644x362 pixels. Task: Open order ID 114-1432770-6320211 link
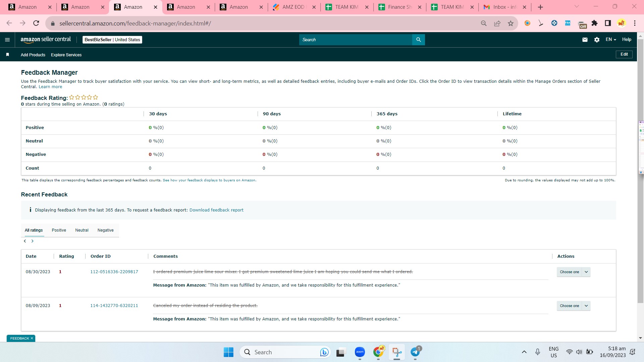[x=114, y=306]
